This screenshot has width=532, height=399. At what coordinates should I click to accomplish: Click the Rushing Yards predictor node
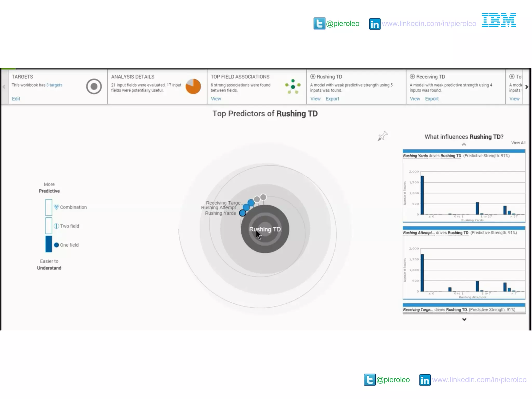coord(243,213)
